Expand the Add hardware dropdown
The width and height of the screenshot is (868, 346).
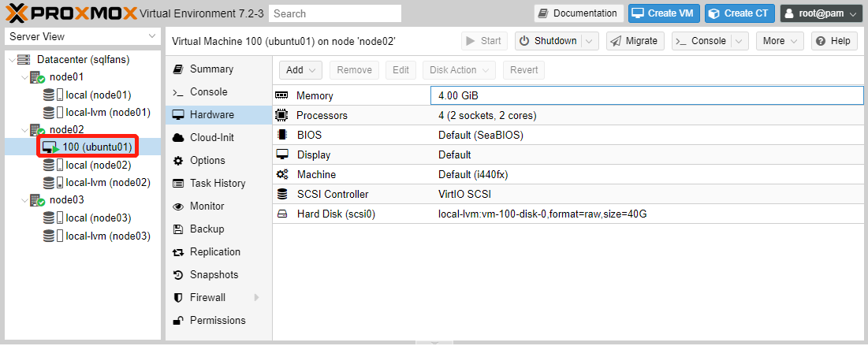[300, 70]
